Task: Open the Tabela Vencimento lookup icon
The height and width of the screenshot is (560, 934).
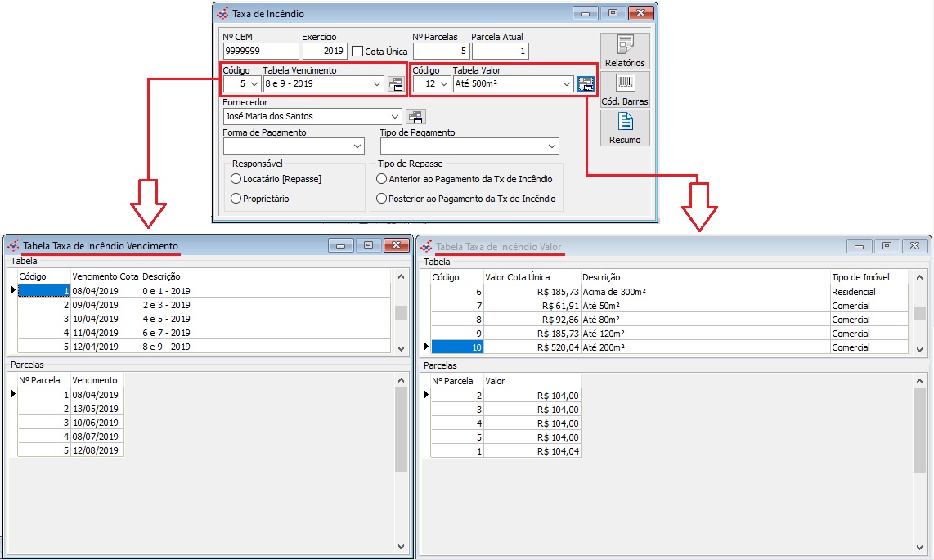Action: (396, 83)
